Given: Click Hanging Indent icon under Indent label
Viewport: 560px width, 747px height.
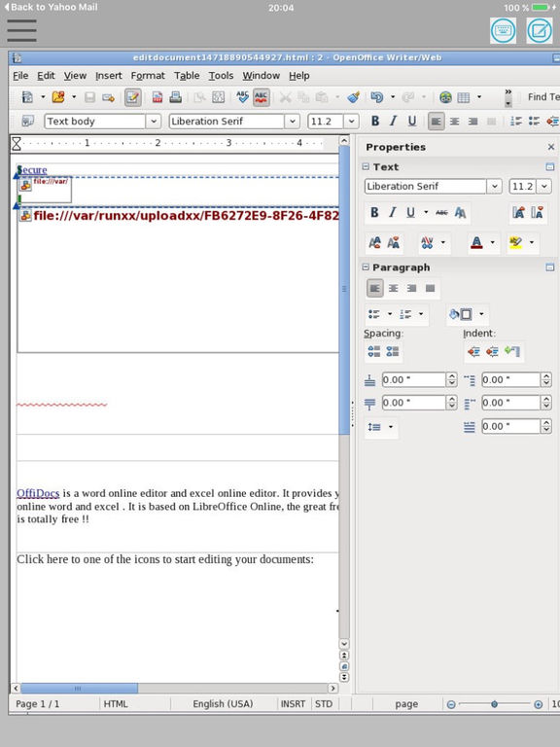Looking at the screenshot, I should coord(512,351).
